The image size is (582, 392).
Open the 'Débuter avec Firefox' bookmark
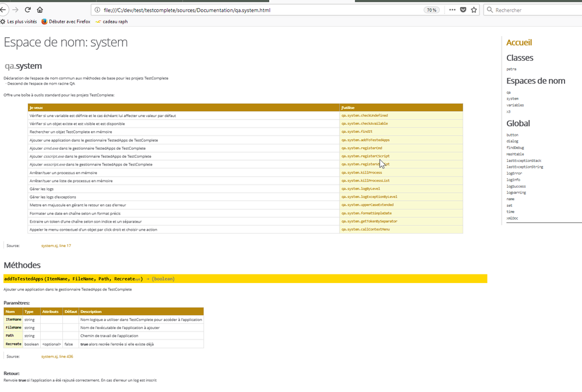pyautogui.click(x=66, y=22)
